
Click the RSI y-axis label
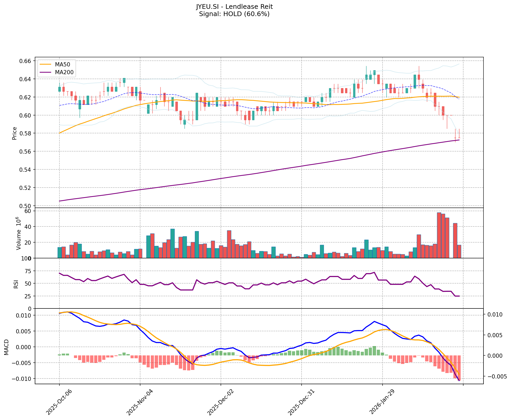point(16,284)
